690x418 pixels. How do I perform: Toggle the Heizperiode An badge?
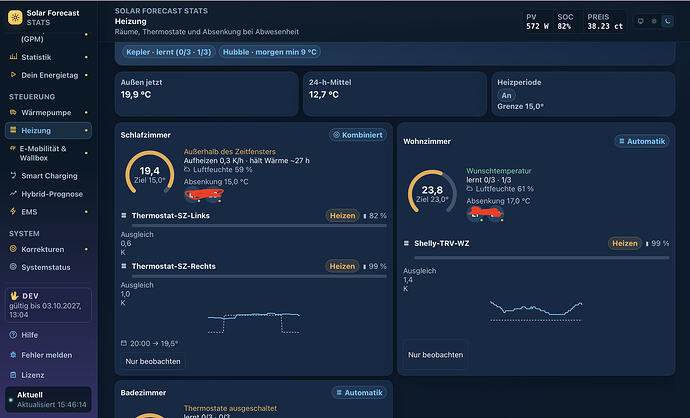tap(506, 95)
